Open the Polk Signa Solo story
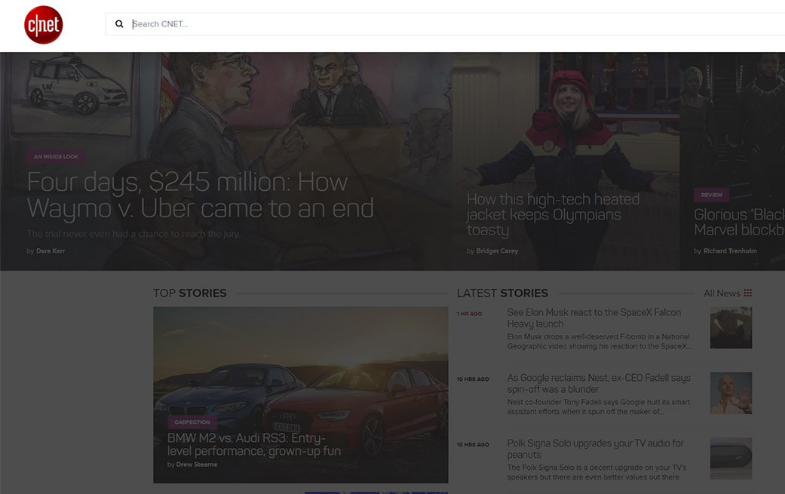Viewport: 785px width, 494px height. [x=595, y=449]
